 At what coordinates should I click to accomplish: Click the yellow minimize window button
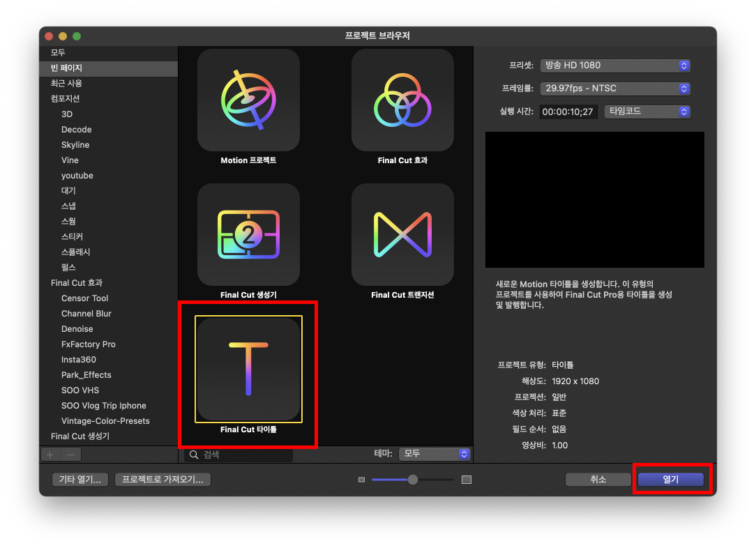coord(63,36)
